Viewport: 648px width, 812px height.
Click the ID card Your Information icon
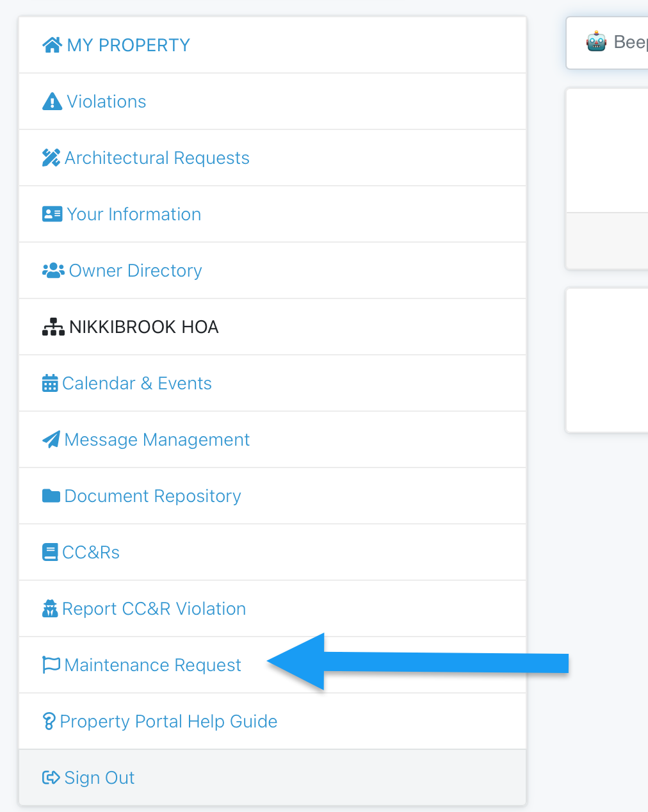[52, 214]
